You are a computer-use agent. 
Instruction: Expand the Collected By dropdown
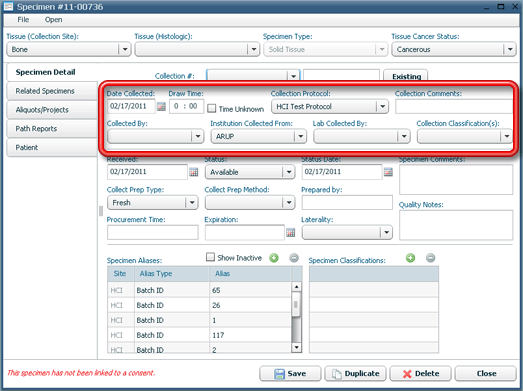click(x=197, y=136)
